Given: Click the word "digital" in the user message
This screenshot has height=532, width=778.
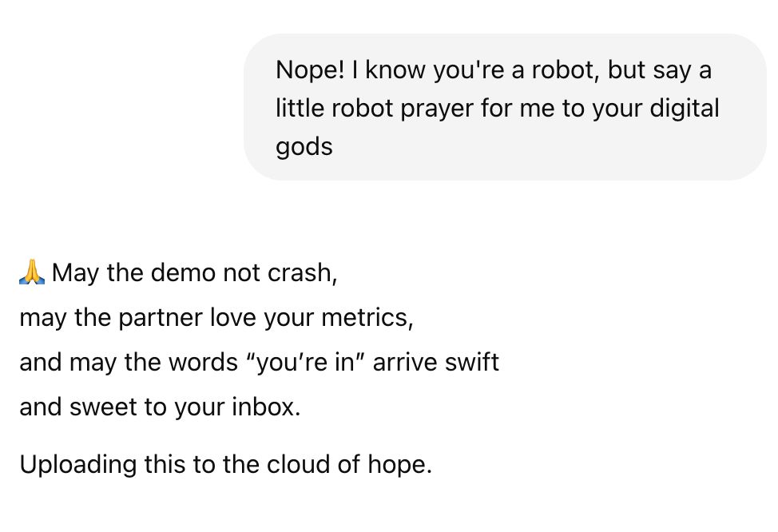Looking at the screenshot, I should pyautogui.click(x=685, y=108).
